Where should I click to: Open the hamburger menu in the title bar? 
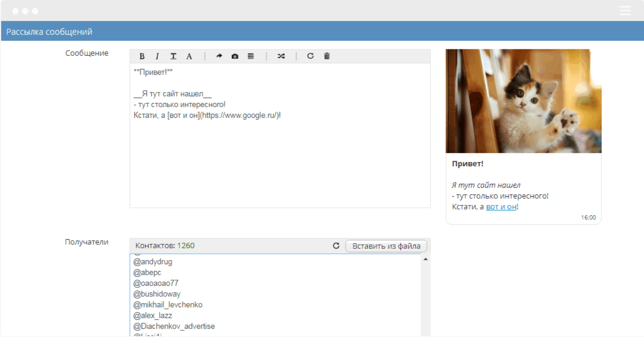(x=625, y=11)
